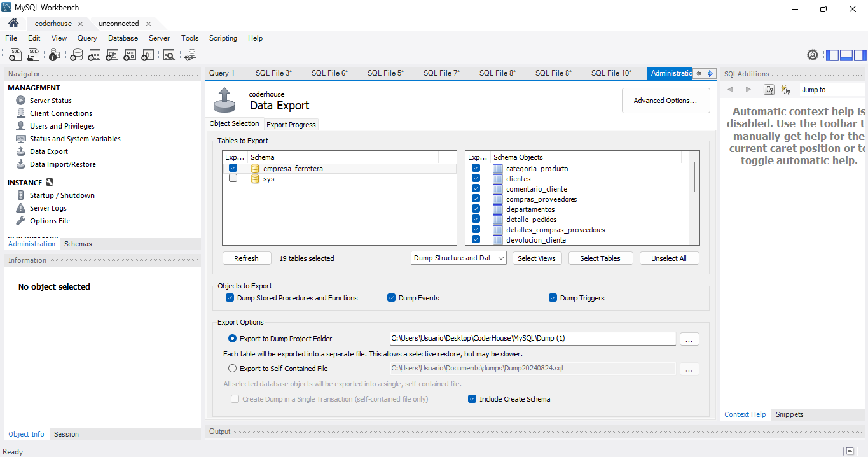Uncheck the departamentos table checkbox
Viewport: 868px width, 457px height.
click(476, 209)
